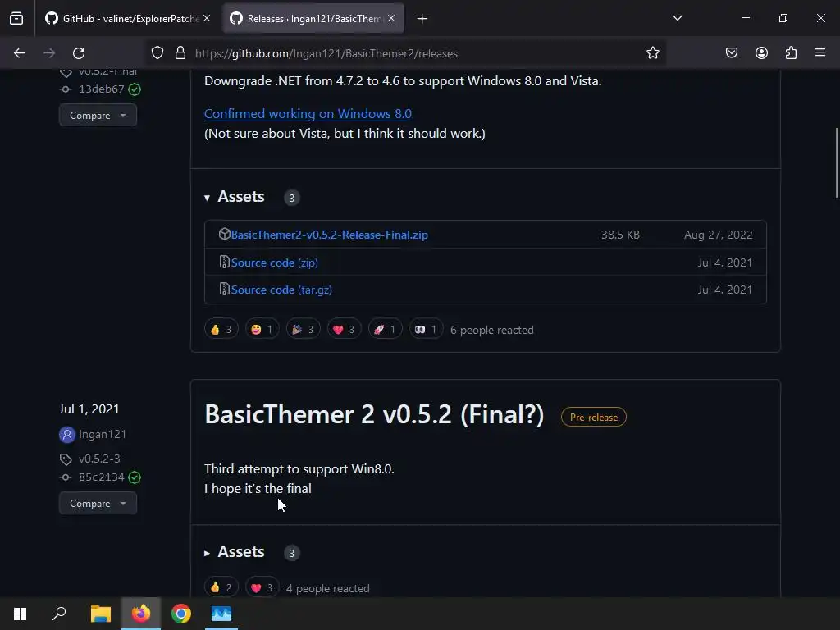This screenshot has height=630, width=840.
Task: Open Compare dropdown for v0.5.2-3 release
Action: [98, 503]
